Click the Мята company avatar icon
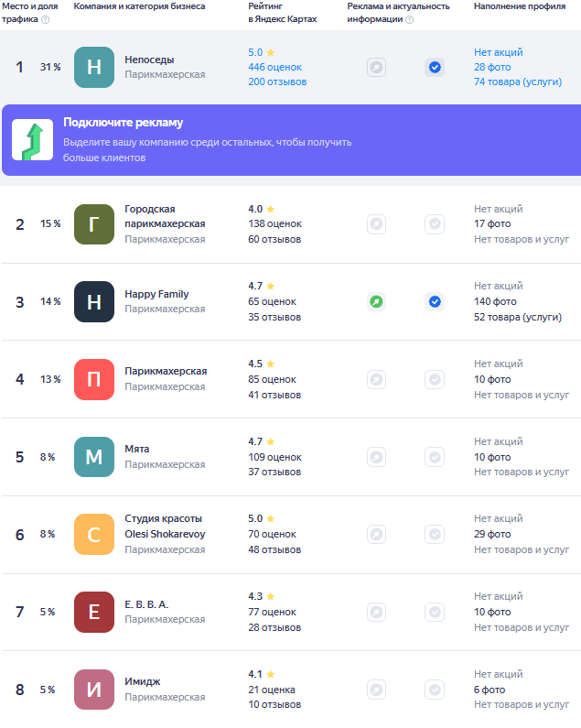This screenshot has width=581, height=728. pos(94,457)
